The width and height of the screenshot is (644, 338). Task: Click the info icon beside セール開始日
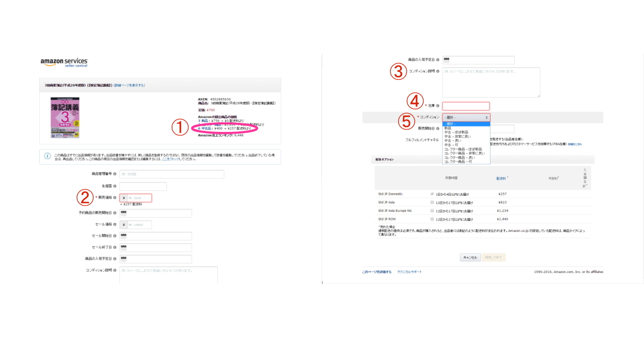tap(115, 236)
